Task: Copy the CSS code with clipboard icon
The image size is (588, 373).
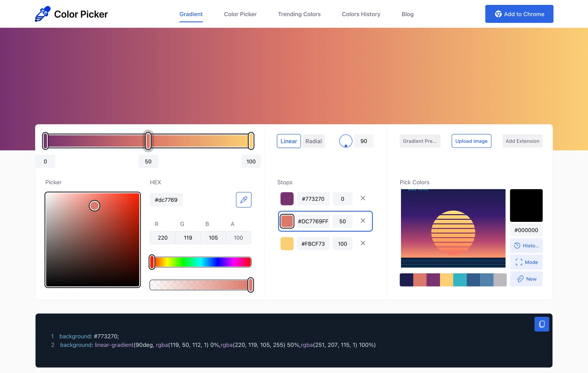Action: click(x=542, y=324)
